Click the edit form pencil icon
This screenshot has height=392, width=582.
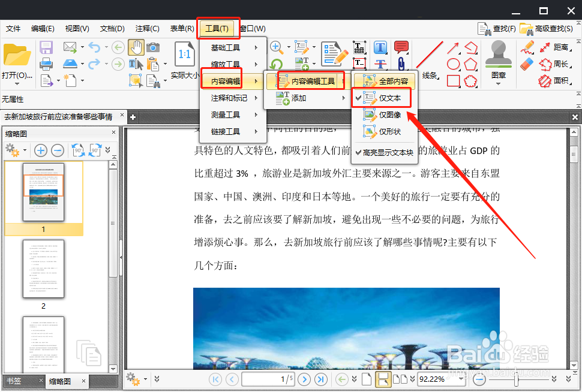pyautogui.click(x=335, y=54)
